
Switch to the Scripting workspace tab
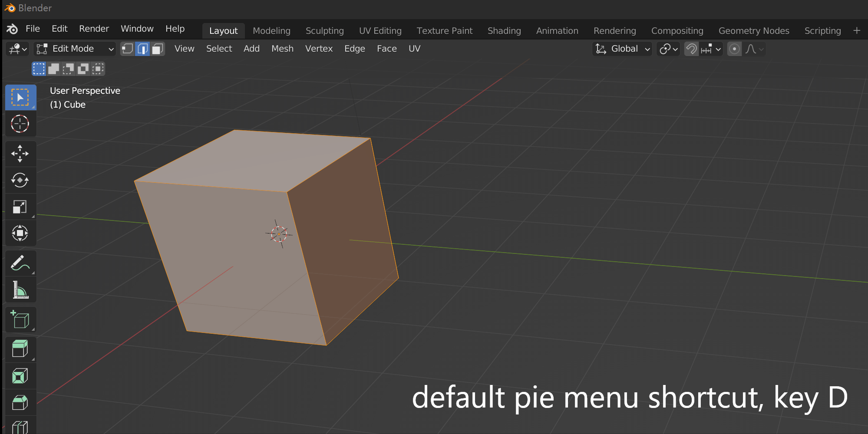822,31
